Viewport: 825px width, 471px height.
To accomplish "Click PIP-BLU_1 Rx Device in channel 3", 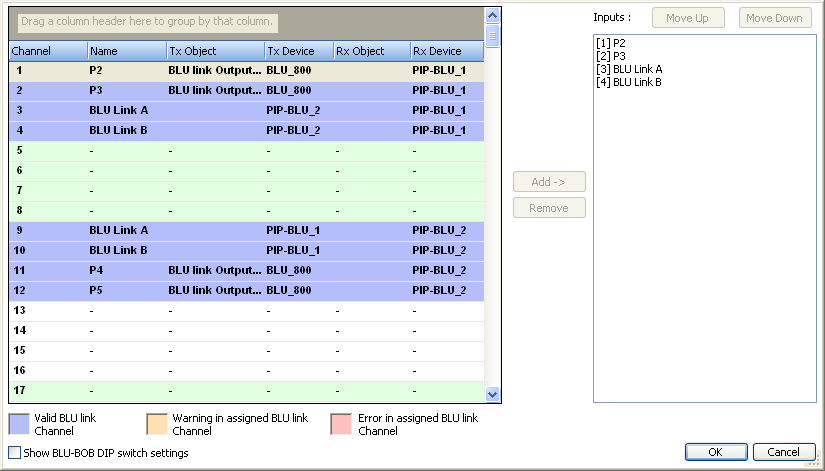I will pyautogui.click(x=439, y=111).
